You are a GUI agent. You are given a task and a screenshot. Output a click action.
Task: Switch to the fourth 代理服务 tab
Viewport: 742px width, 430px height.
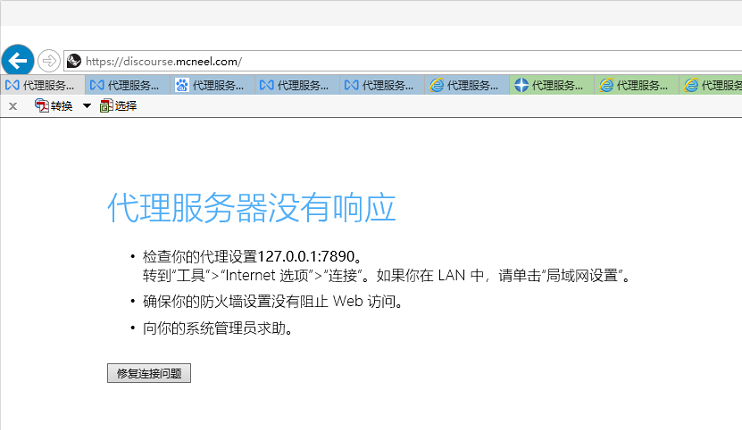pyautogui.click(x=297, y=85)
